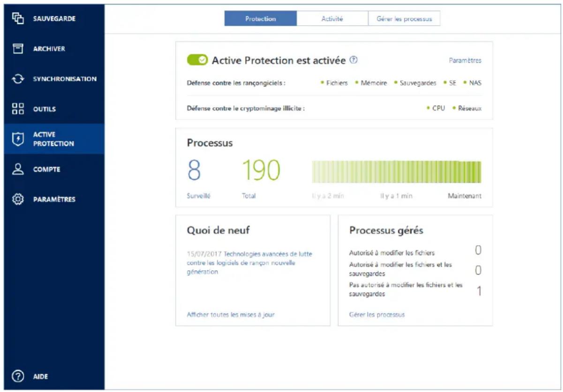563x392 pixels.
Task: Turn off the Active Protection switch
Action: coord(197,60)
